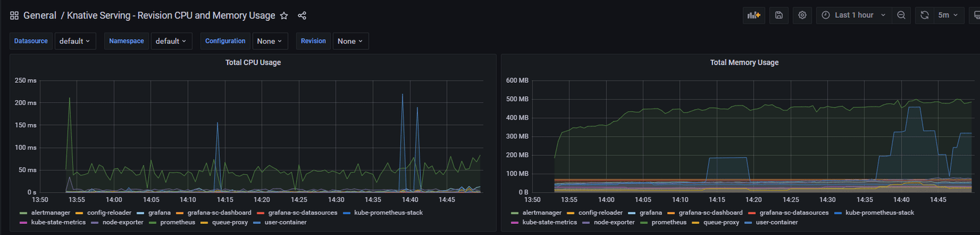Click the 14:40 tick on CPU chart
Image resolution: width=980 pixels, height=235 pixels.
(410, 199)
